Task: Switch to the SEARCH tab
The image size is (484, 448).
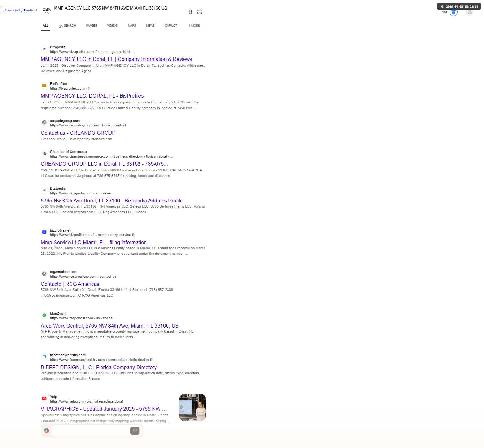Action: (67, 26)
